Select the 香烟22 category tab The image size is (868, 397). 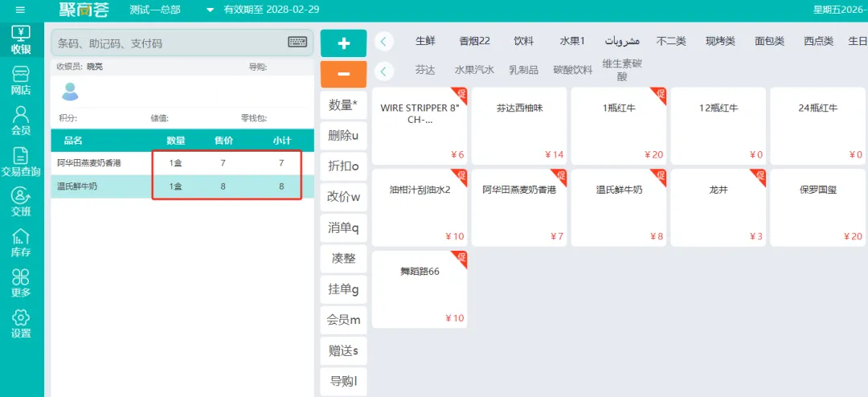click(x=475, y=41)
